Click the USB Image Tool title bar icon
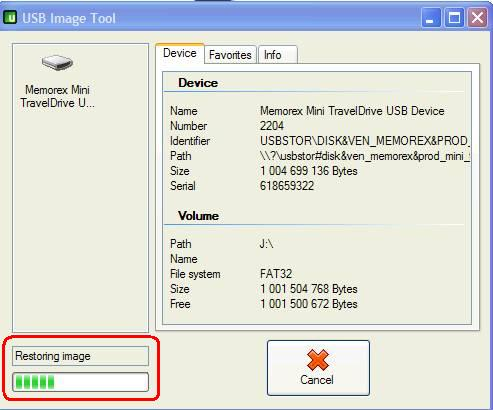Viewport: 493px width, 410px height. point(10,17)
